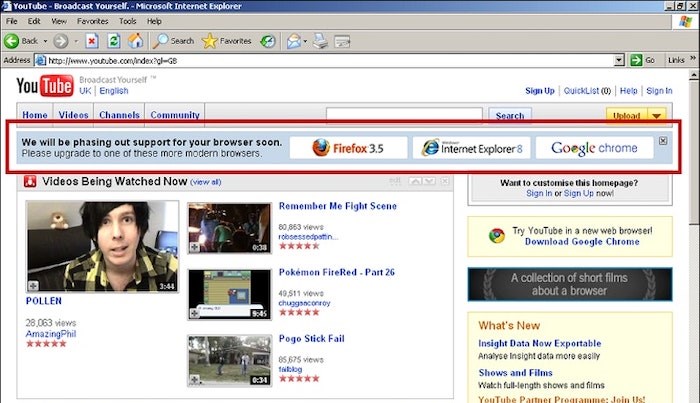Click the English language link

click(114, 91)
